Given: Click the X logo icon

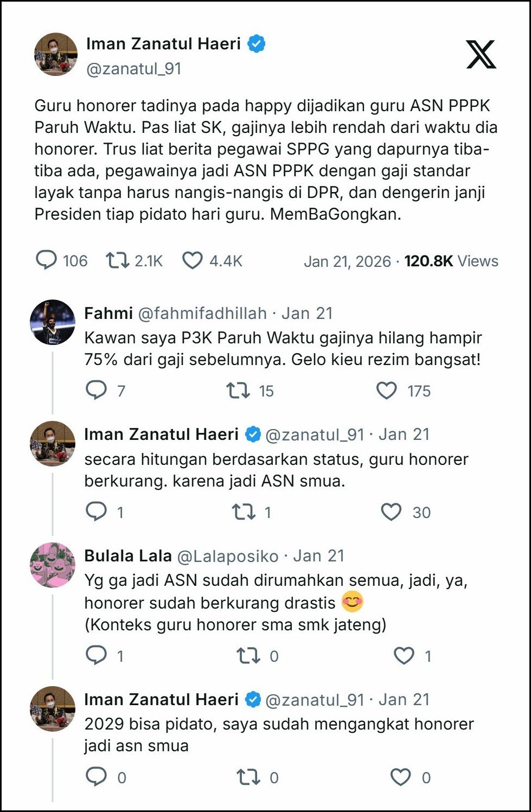Looking at the screenshot, I should [481, 54].
